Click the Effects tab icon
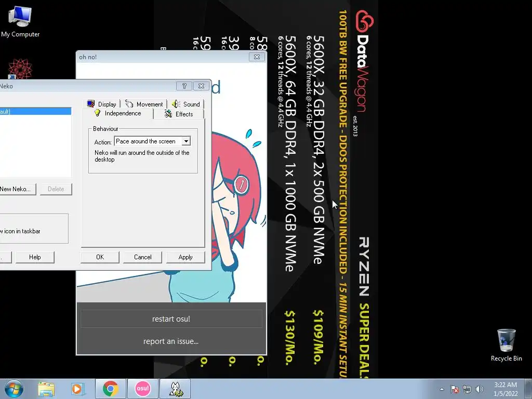The image size is (532, 399). click(168, 114)
